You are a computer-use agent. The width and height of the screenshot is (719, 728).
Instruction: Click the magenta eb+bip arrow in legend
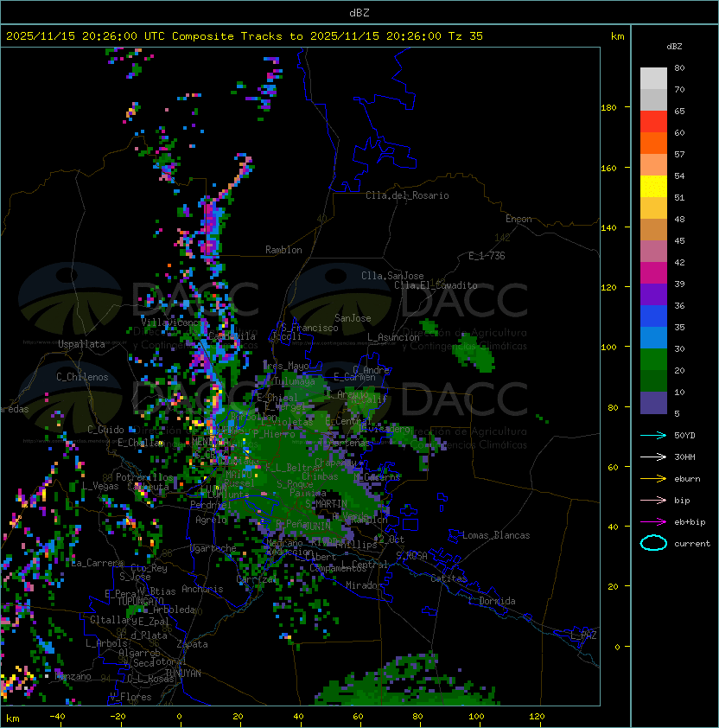(653, 522)
